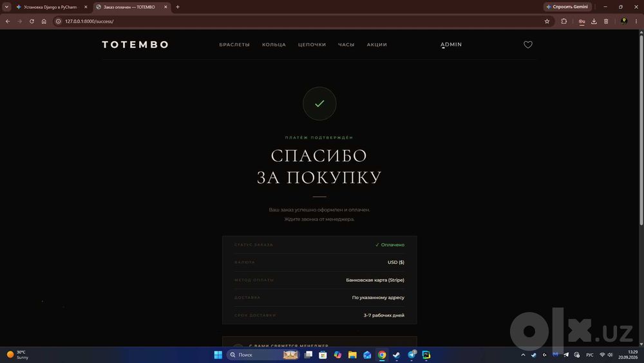This screenshot has width=644, height=363.
Task: Open the Windows Start menu
Action: pyautogui.click(x=218, y=355)
